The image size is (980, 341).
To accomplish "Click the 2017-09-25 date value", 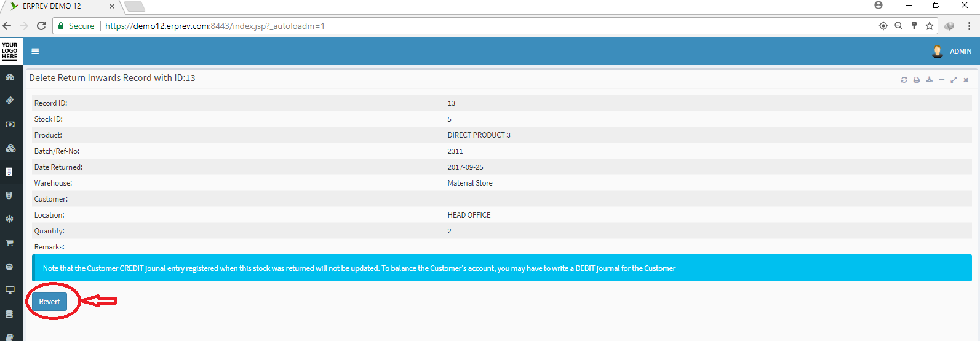I will click(465, 167).
